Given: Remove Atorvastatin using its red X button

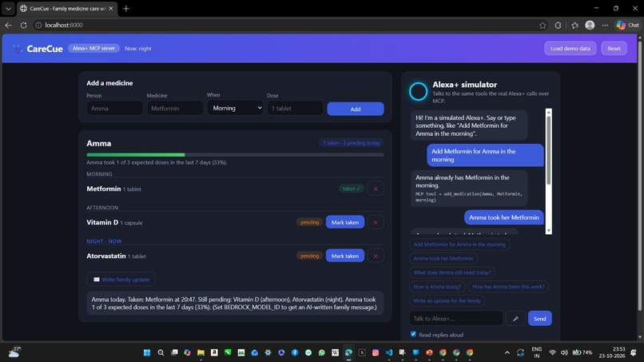Looking at the screenshot, I should [x=376, y=256].
